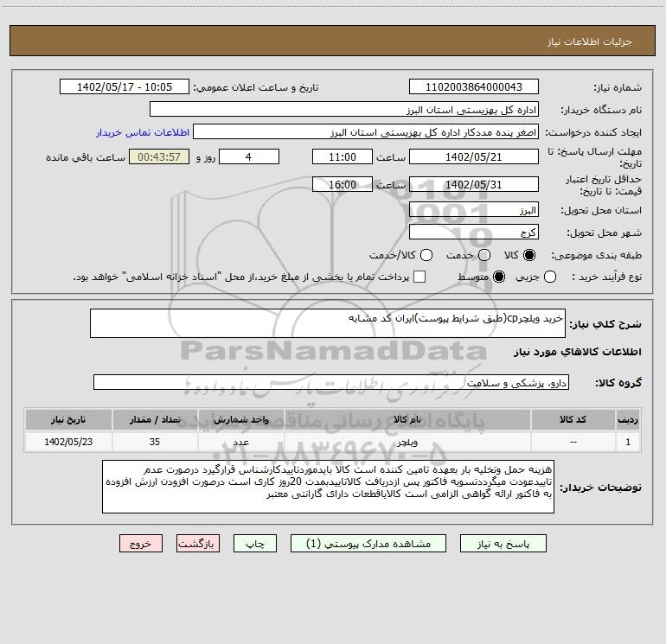This screenshot has width=666, height=644.
Task: Click the ردیف column header
Action: (x=628, y=419)
